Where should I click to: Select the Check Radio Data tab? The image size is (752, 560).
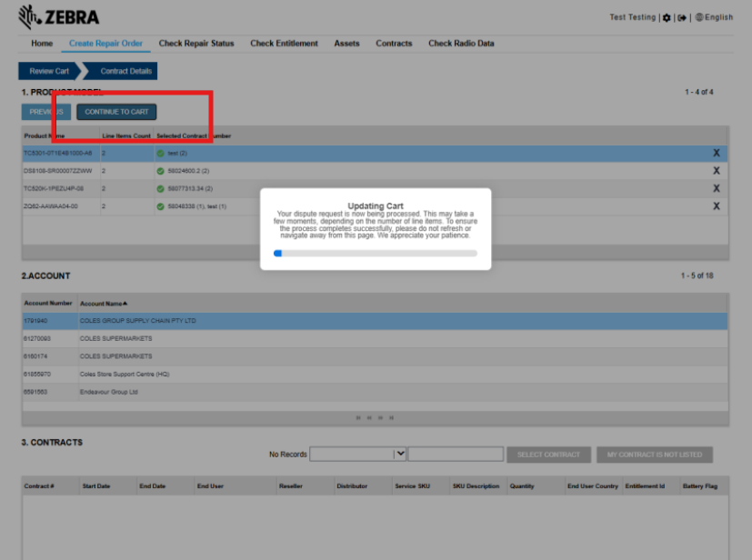click(461, 43)
